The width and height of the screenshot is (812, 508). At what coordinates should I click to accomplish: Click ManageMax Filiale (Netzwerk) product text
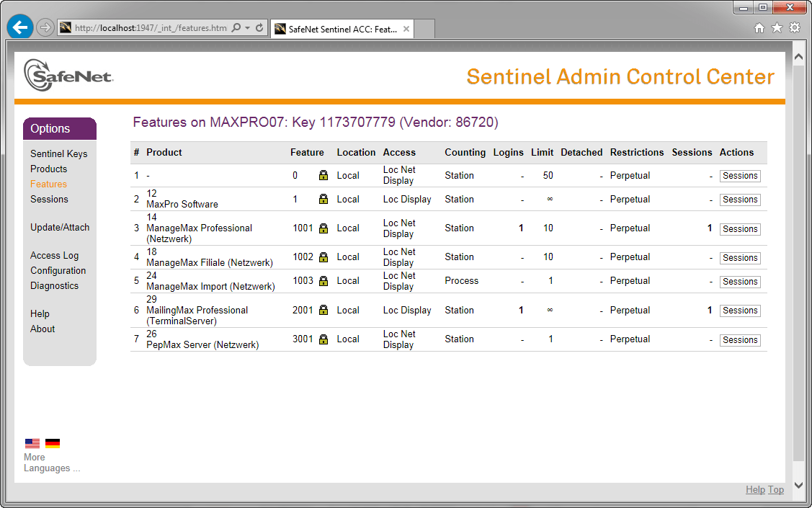[x=210, y=262]
